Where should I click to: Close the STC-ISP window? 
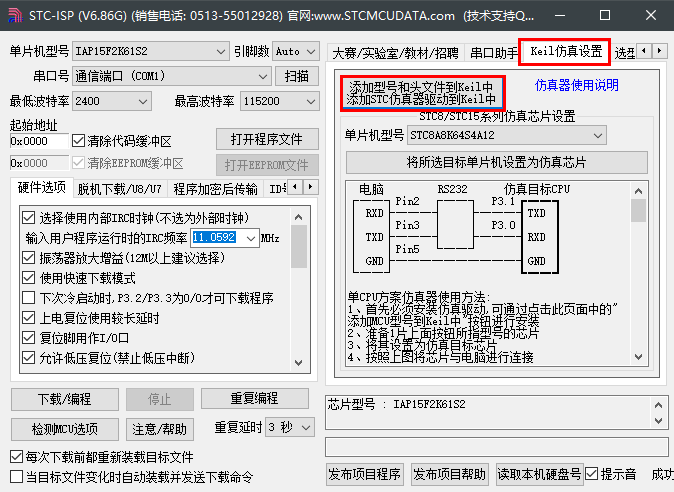pyautogui.click(x=651, y=15)
